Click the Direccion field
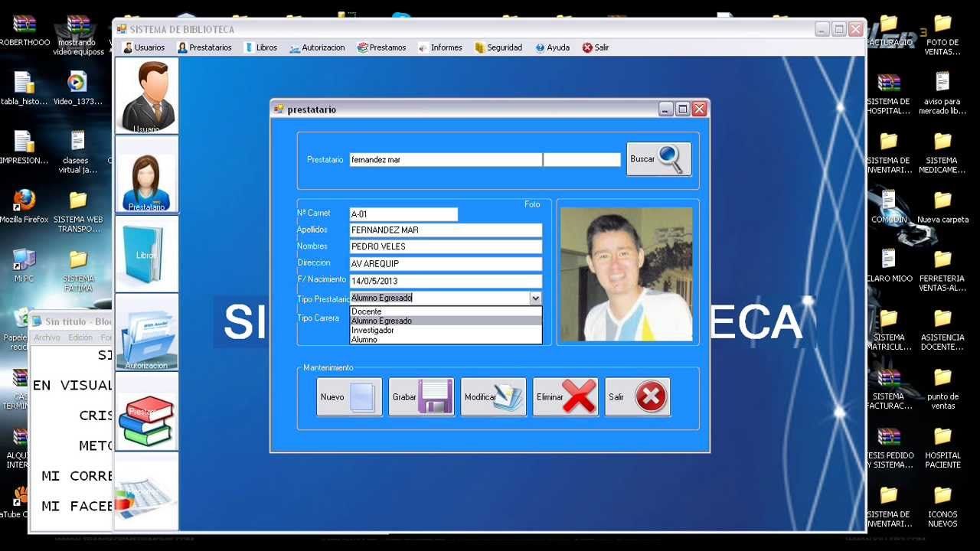980x551 pixels. pyautogui.click(x=446, y=264)
